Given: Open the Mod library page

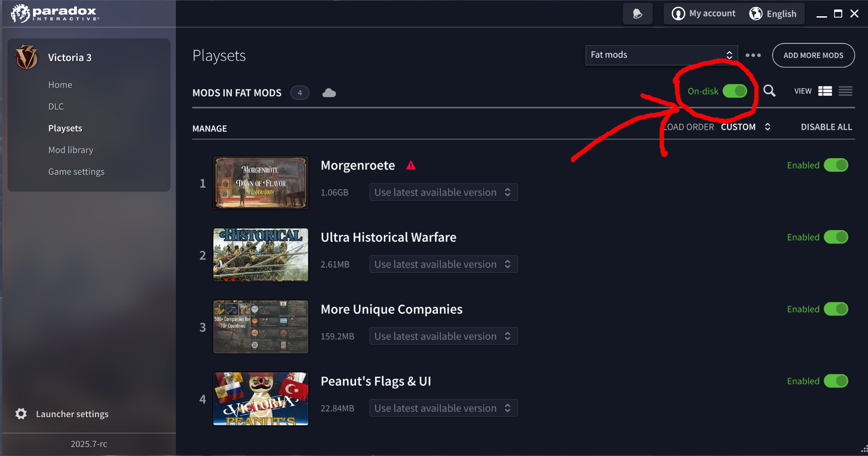Looking at the screenshot, I should [x=71, y=150].
